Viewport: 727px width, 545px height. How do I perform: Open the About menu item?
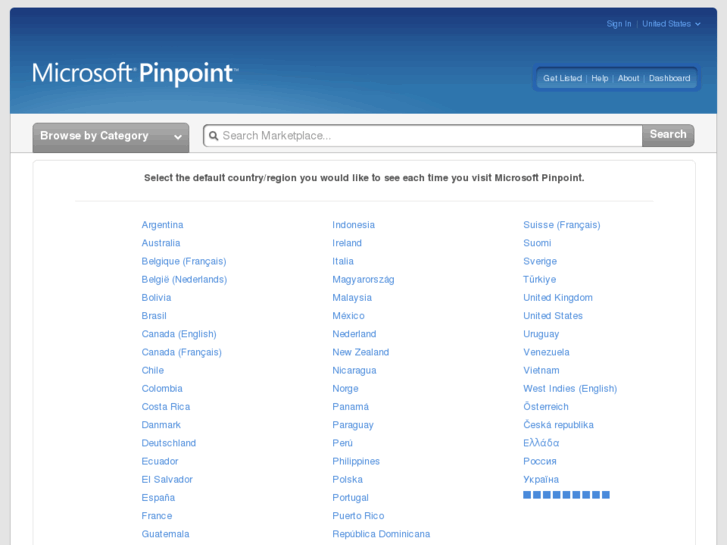click(628, 78)
